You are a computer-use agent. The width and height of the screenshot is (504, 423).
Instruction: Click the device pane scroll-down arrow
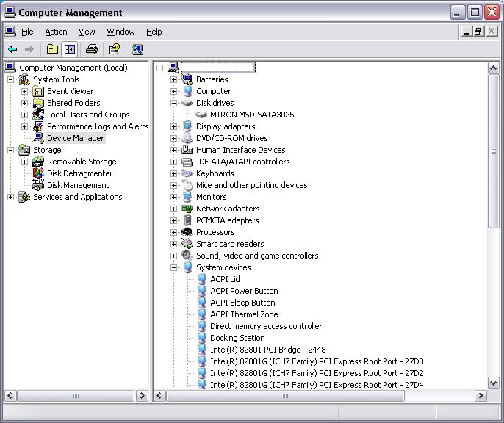pyautogui.click(x=494, y=383)
